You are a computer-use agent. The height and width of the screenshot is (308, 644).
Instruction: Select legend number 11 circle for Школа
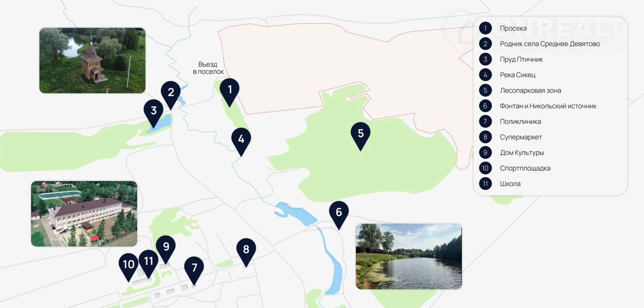pyautogui.click(x=486, y=184)
